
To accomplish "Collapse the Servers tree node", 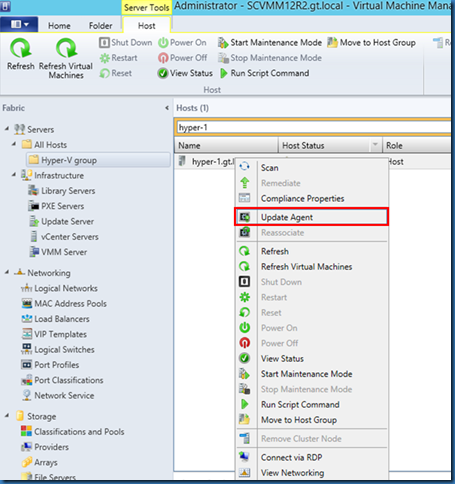I will point(7,129).
